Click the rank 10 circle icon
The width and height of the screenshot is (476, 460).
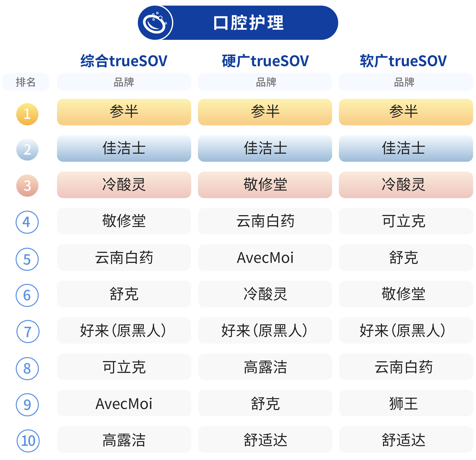28,441
